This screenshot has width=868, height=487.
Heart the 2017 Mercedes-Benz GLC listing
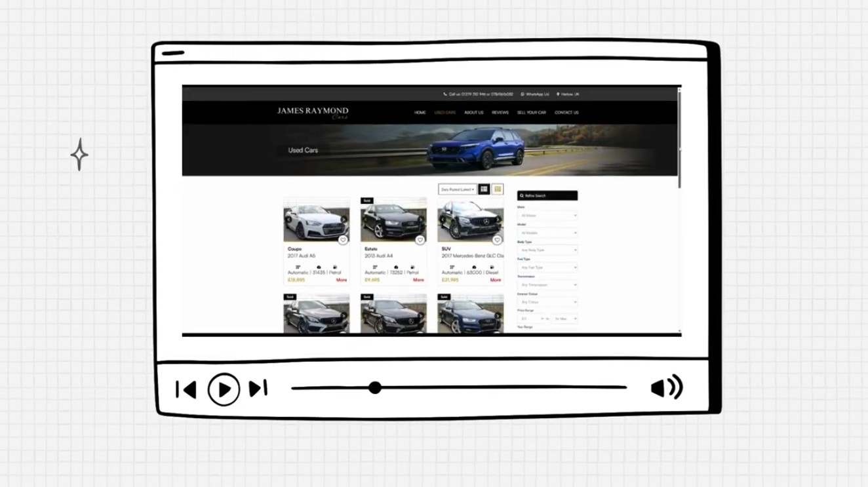pyautogui.click(x=497, y=241)
